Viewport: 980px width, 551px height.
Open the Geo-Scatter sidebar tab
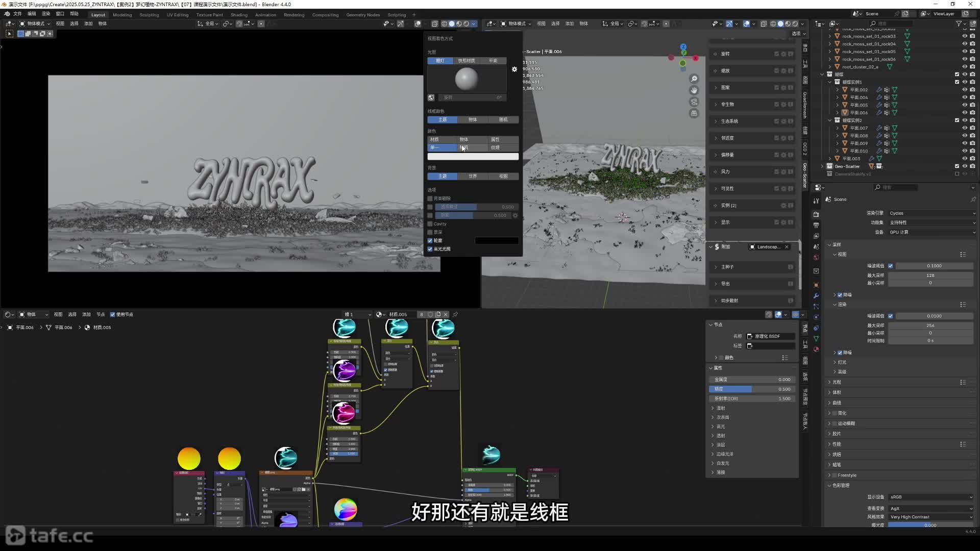pos(805,176)
